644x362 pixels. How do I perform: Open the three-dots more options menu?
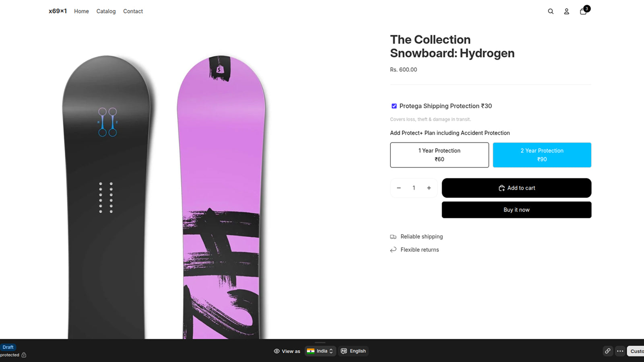click(620, 351)
